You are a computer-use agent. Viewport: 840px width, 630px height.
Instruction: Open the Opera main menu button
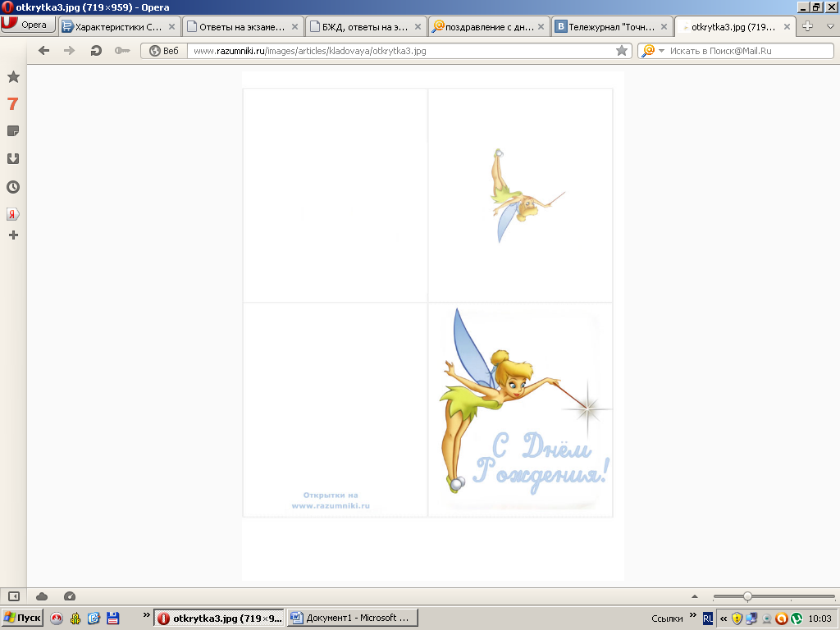pos(28,25)
